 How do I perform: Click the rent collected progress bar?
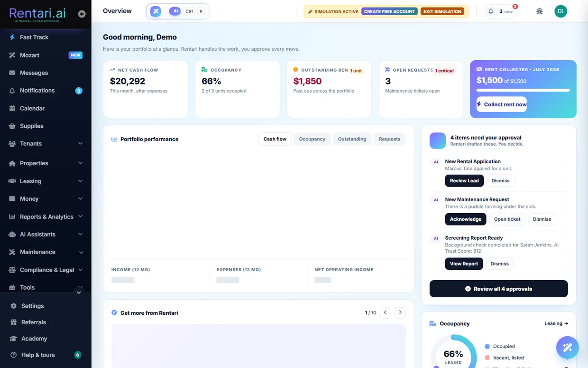tap(523, 90)
